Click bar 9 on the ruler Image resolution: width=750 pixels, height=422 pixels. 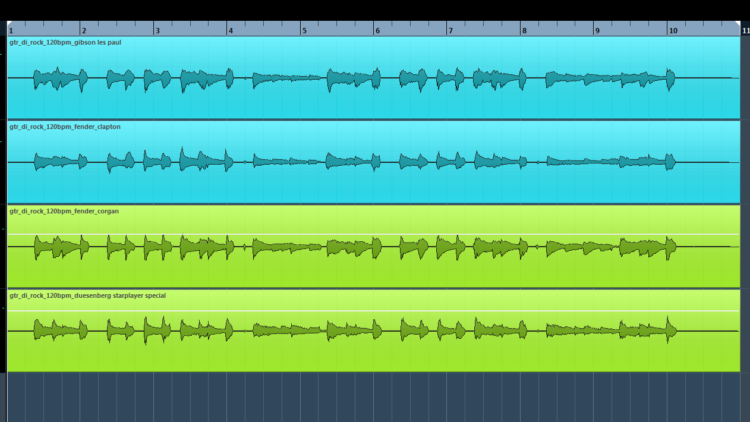[x=597, y=31]
